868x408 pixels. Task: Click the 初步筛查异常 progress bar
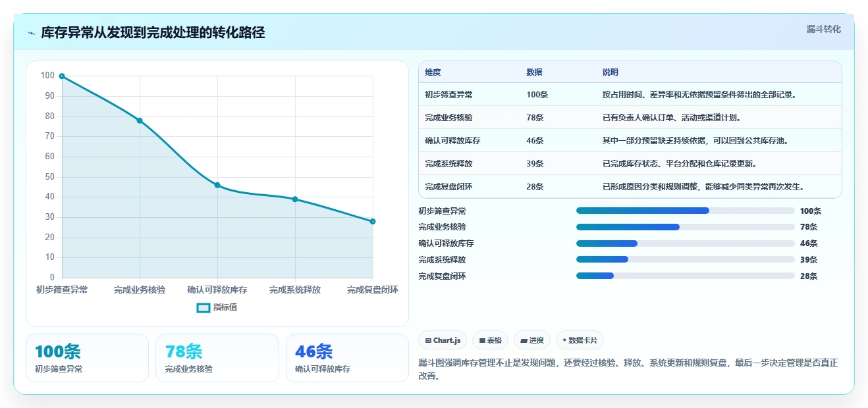tap(686, 211)
